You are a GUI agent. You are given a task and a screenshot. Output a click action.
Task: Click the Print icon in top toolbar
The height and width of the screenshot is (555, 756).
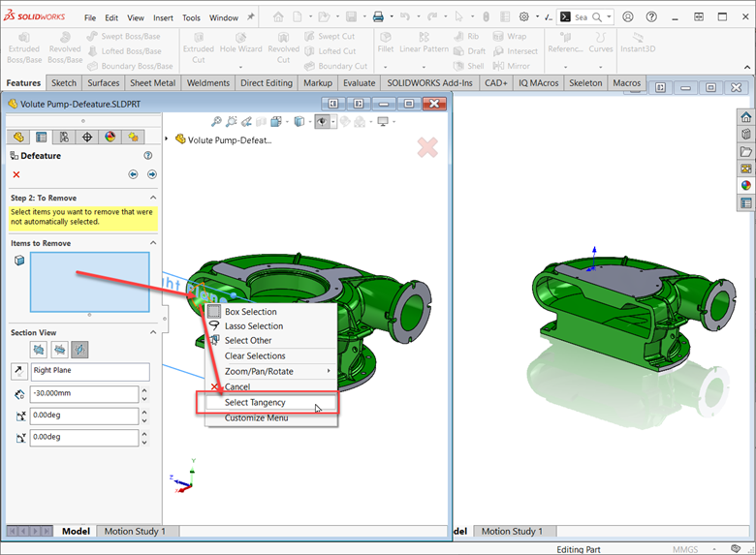coord(378,17)
